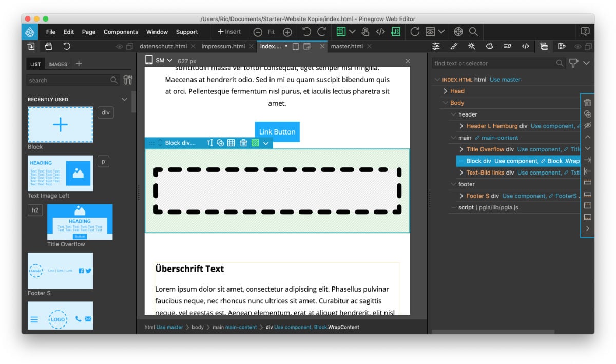The image size is (616, 364).
Task: Close the datenschutz.html tab
Action: point(192,46)
